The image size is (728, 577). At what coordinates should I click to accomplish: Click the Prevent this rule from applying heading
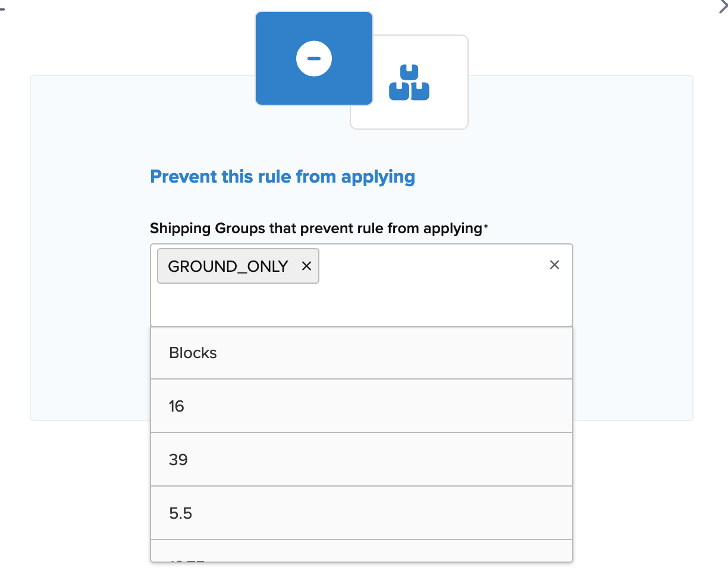pyautogui.click(x=283, y=177)
